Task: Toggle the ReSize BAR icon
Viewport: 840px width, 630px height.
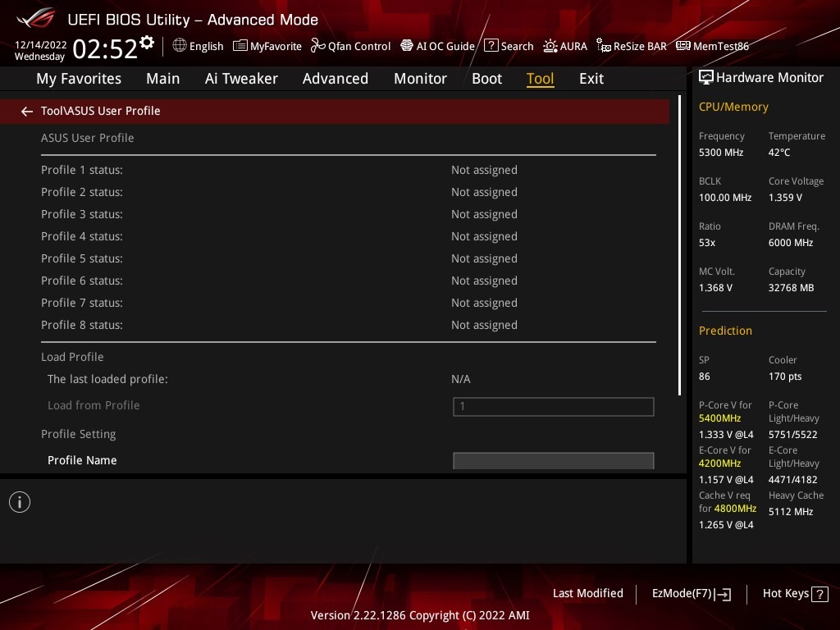Action: pos(604,46)
